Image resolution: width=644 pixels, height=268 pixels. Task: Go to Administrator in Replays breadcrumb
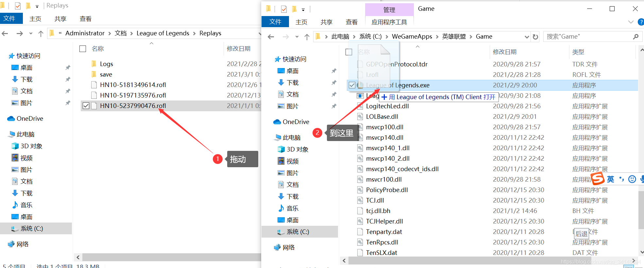(x=85, y=33)
